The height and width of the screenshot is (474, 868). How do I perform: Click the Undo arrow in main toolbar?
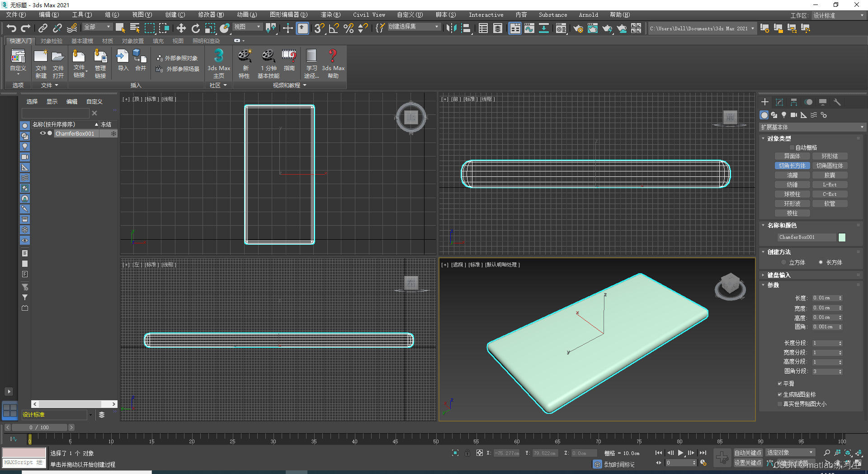tap(11, 28)
